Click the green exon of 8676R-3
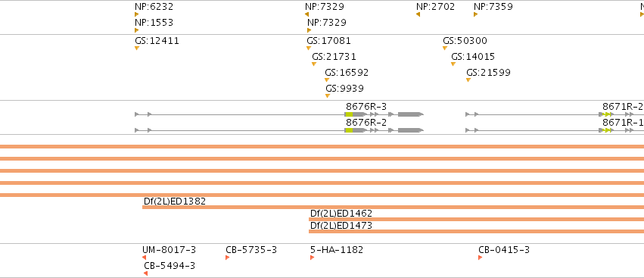 click(349, 114)
